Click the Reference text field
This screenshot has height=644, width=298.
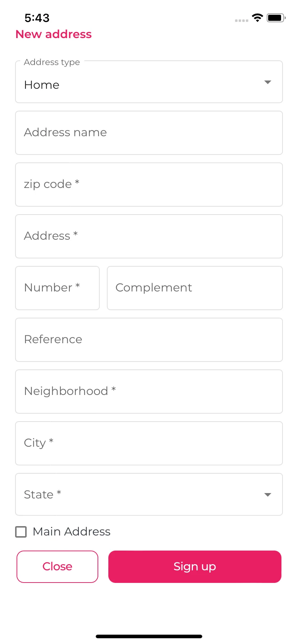point(149,340)
